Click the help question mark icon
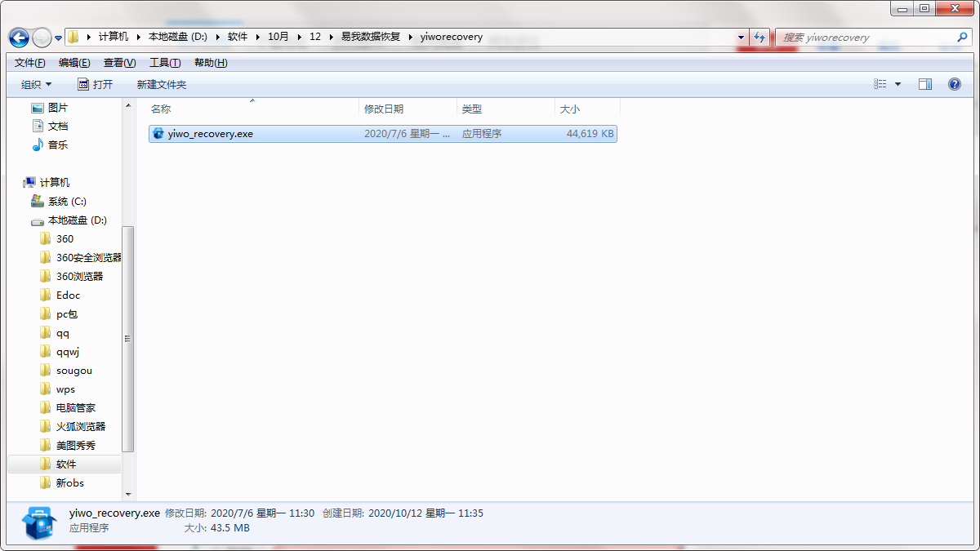The image size is (980, 551). click(954, 85)
